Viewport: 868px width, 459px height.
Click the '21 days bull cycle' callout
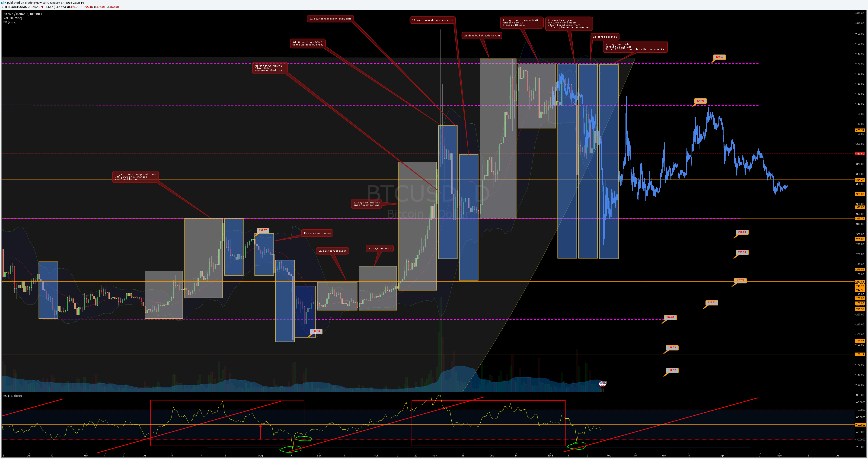[380, 249]
